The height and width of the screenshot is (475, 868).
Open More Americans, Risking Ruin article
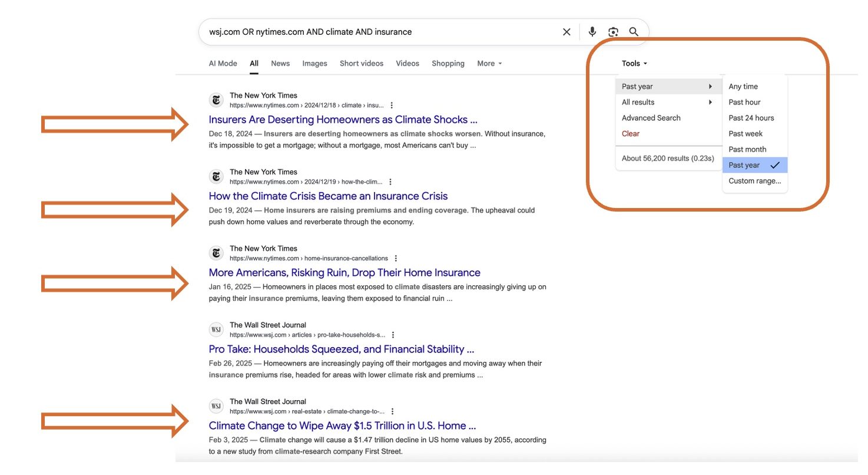(x=344, y=273)
